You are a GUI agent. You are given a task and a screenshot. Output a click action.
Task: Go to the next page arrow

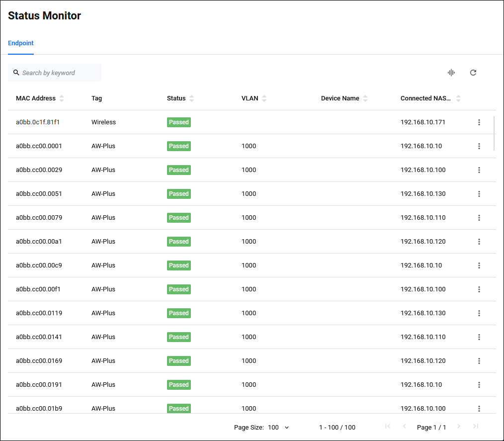pyautogui.click(x=459, y=427)
